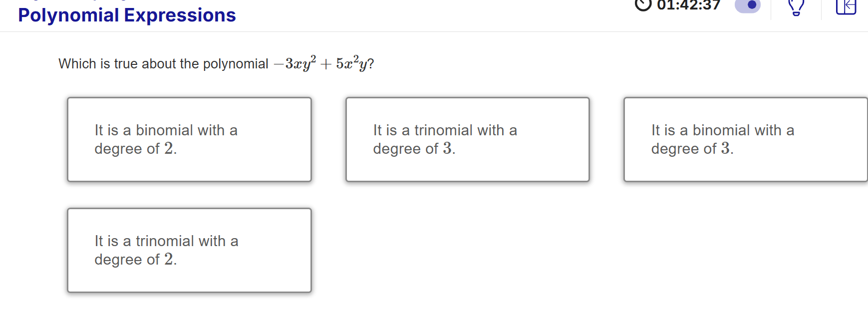Open the hint for this polynomial question
The width and height of the screenshot is (868, 313).
[796, 8]
